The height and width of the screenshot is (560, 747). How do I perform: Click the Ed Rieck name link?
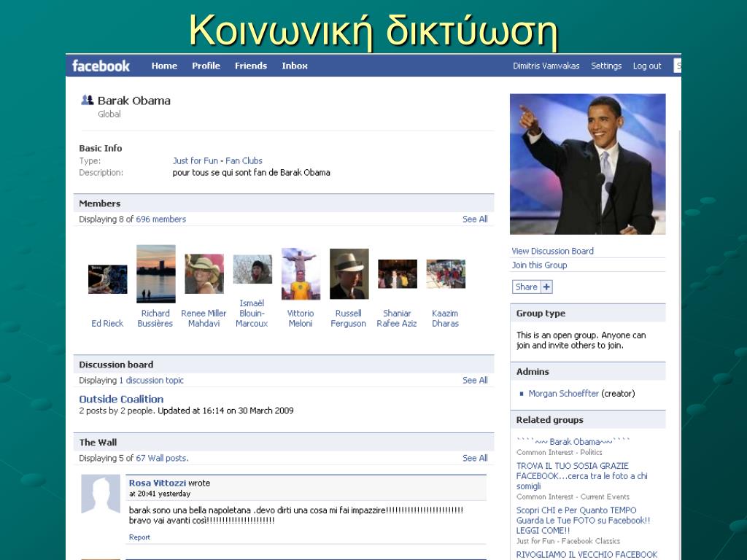[x=107, y=323]
